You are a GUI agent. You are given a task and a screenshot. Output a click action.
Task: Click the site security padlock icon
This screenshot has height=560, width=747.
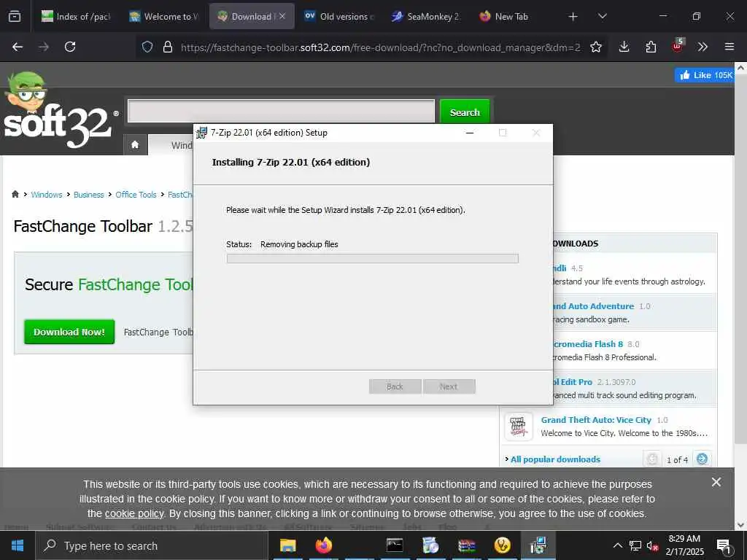167,47
